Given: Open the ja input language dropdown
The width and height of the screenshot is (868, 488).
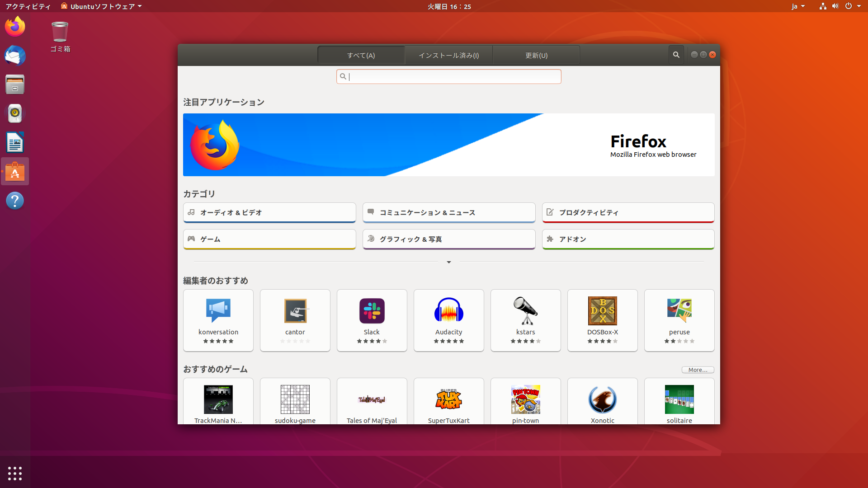Looking at the screenshot, I should [798, 6].
